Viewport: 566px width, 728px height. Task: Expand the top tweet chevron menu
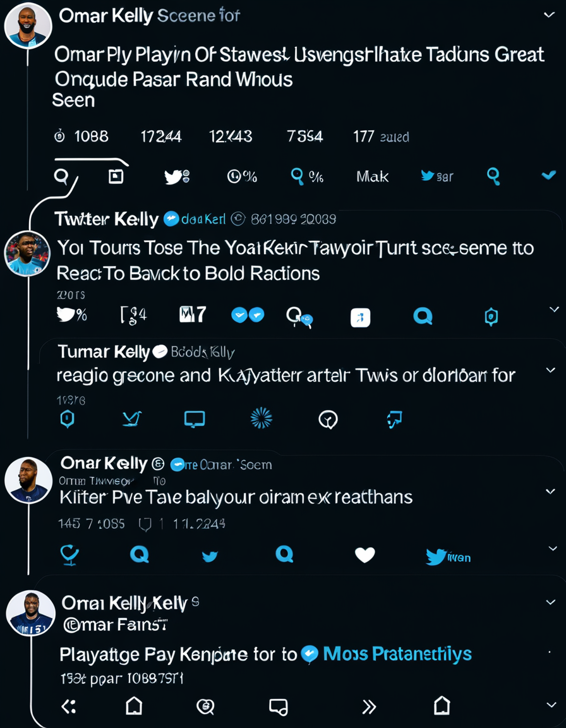click(x=549, y=15)
